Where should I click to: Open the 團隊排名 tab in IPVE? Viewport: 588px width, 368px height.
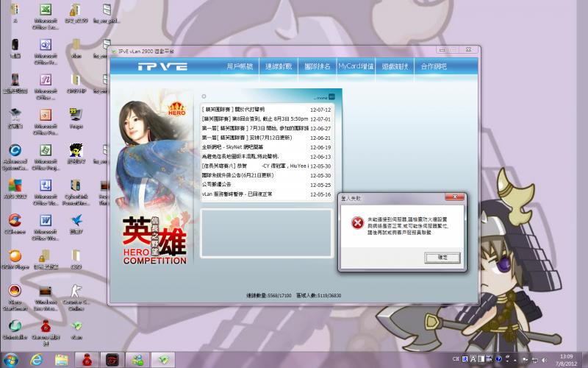[318, 66]
